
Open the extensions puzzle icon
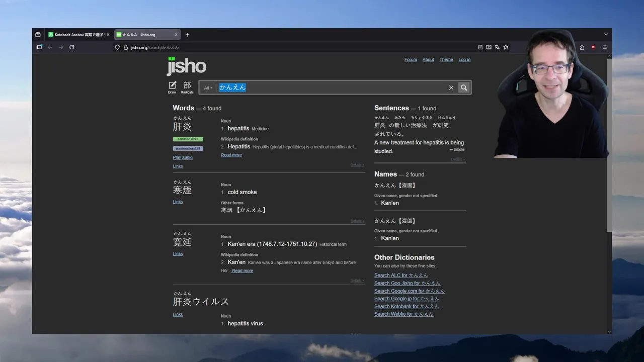[x=582, y=47]
